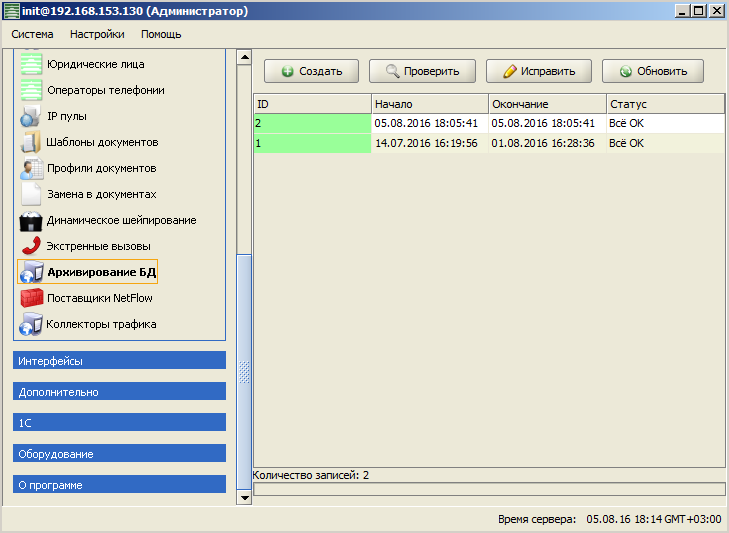Click the Шаблоны документов folder icon

(x=31, y=142)
